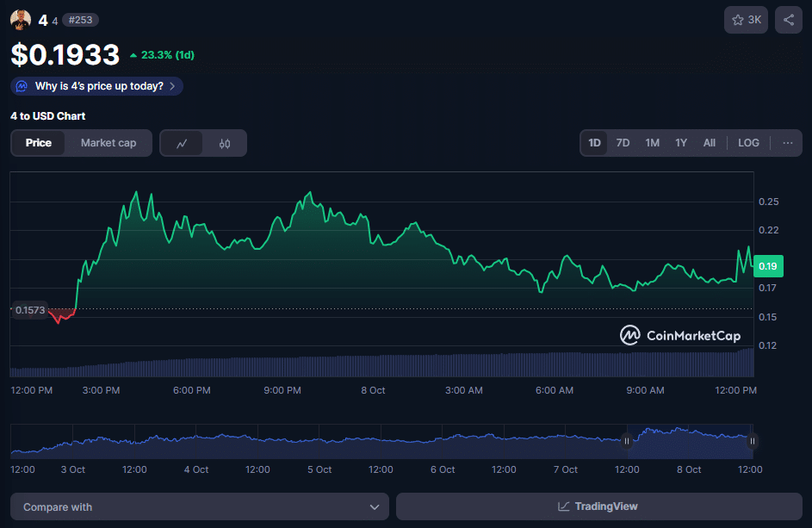The width and height of the screenshot is (812, 528).
Task: Open sharing options via the share icon
Action: [788, 19]
